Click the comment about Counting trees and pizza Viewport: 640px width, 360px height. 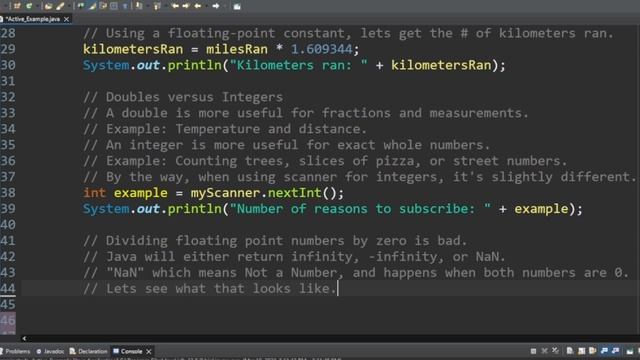click(x=325, y=161)
